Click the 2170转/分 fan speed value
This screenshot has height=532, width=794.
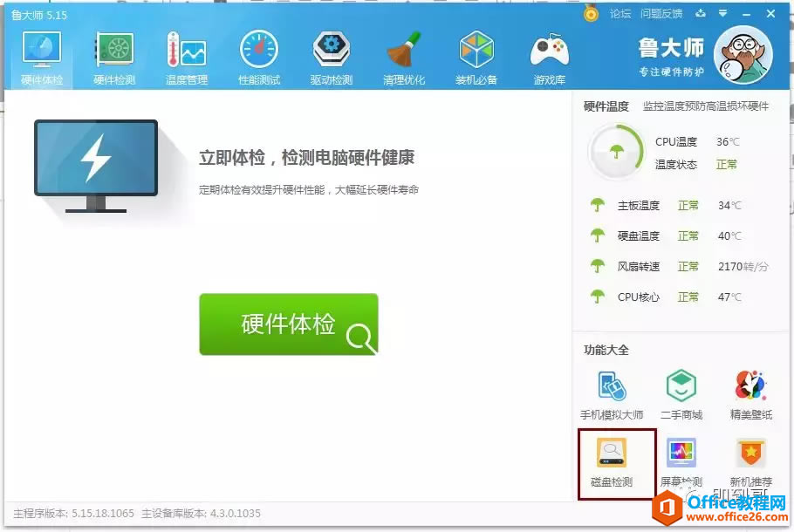coord(743,266)
